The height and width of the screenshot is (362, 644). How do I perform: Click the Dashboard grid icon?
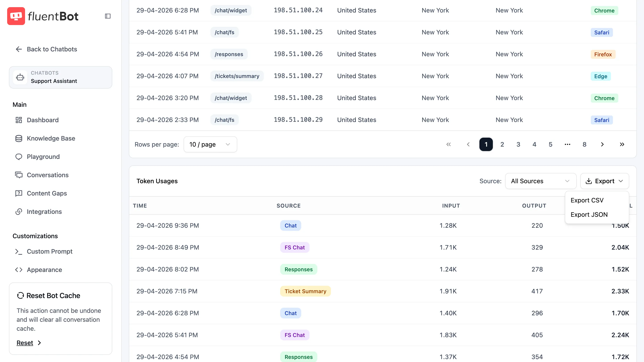pyautogui.click(x=19, y=120)
